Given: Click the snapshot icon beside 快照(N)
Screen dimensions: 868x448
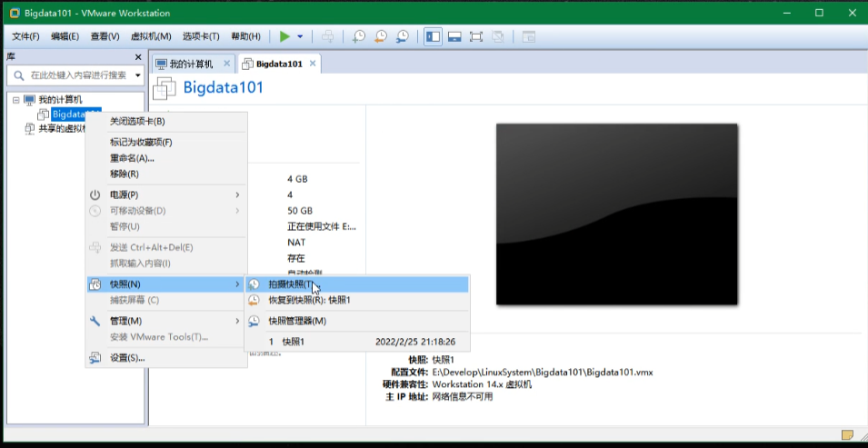Looking at the screenshot, I should click(x=95, y=284).
